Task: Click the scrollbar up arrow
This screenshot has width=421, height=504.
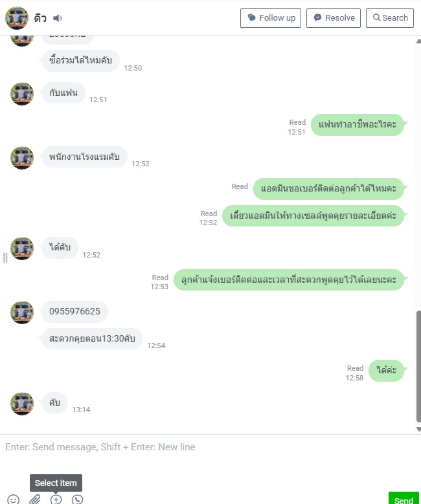Action: 419,41
